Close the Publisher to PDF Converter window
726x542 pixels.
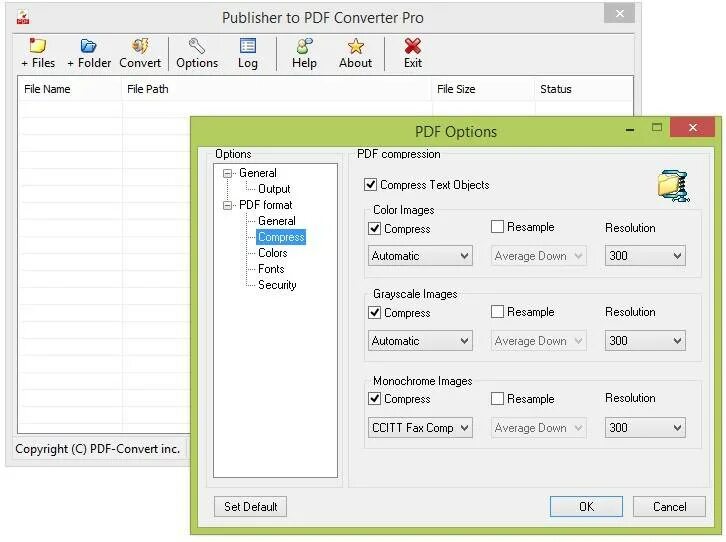[620, 13]
